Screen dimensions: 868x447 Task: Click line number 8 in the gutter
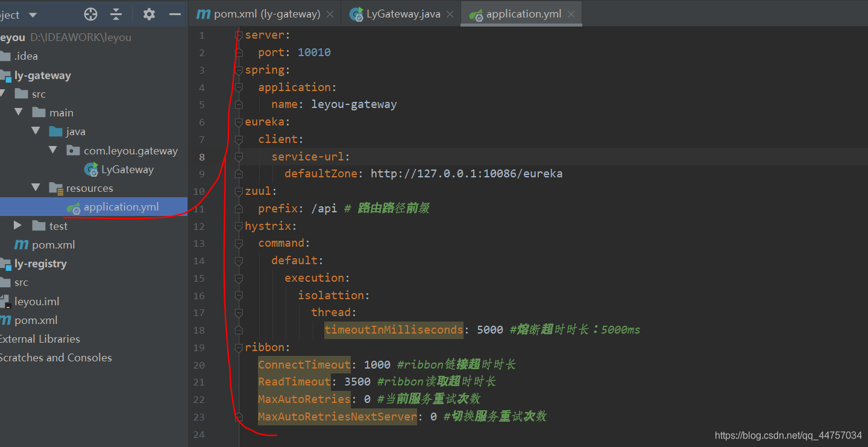[x=201, y=157]
